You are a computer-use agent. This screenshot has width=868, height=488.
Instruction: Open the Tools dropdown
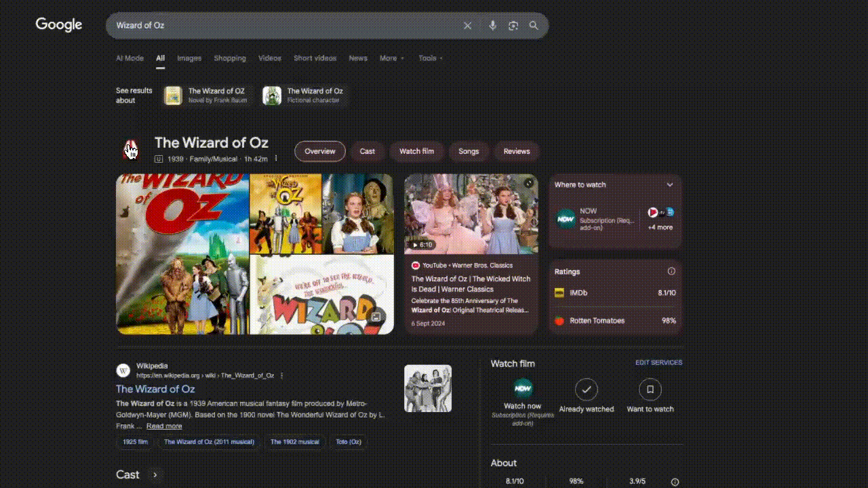pyautogui.click(x=430, y=58)
